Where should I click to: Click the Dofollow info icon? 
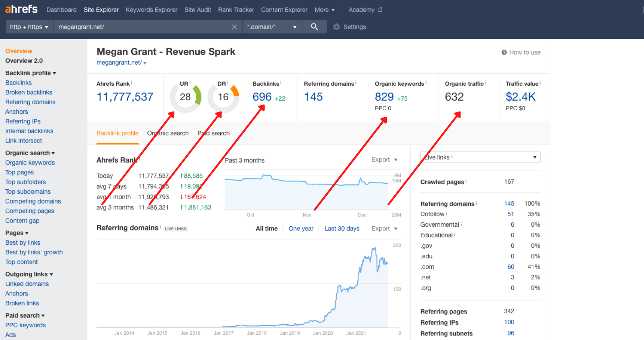(446, 213)
